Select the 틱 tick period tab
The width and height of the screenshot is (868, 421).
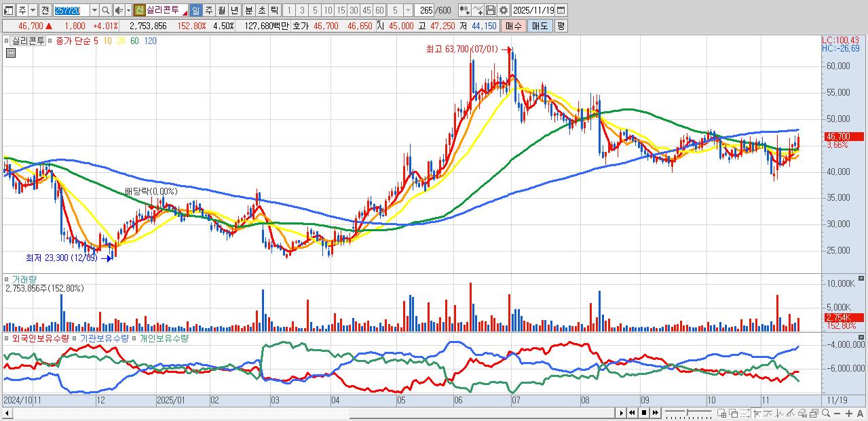click(x=274, y=10)
